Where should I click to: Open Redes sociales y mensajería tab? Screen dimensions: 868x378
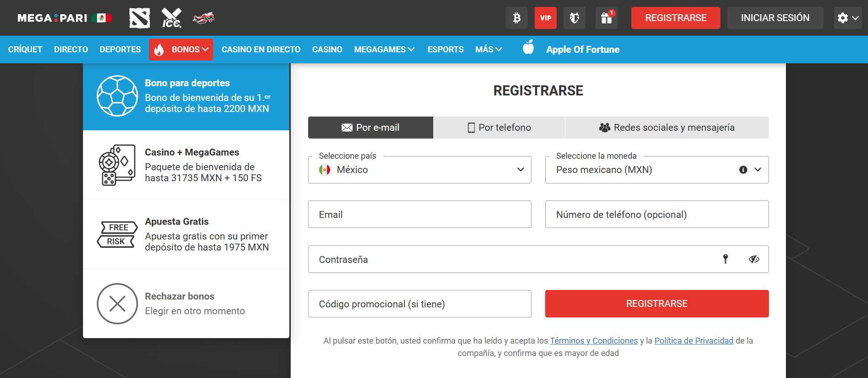[667, 128]
